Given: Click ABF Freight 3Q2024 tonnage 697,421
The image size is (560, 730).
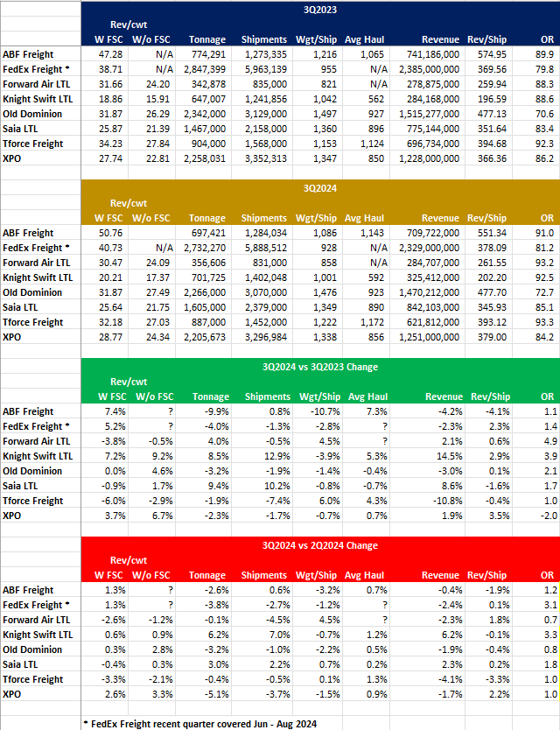Looking at the screenshot, I should click(x=208, y=233).
